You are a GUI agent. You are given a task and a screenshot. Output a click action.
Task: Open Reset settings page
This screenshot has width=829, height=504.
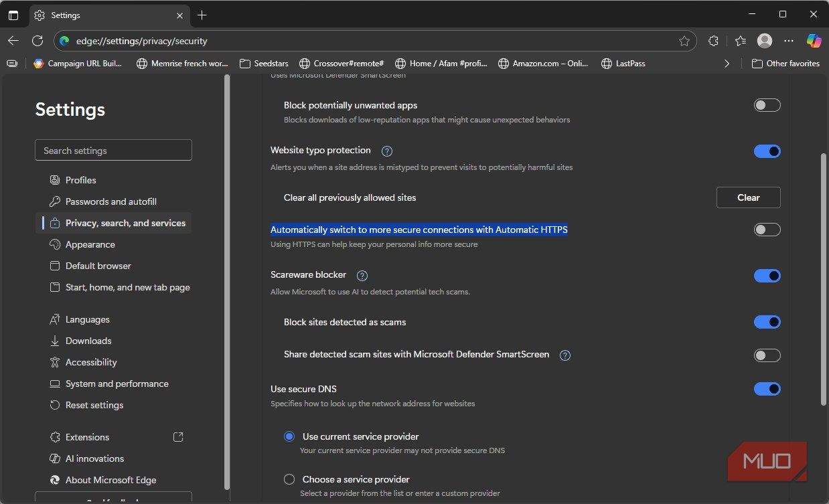point(113,405)
